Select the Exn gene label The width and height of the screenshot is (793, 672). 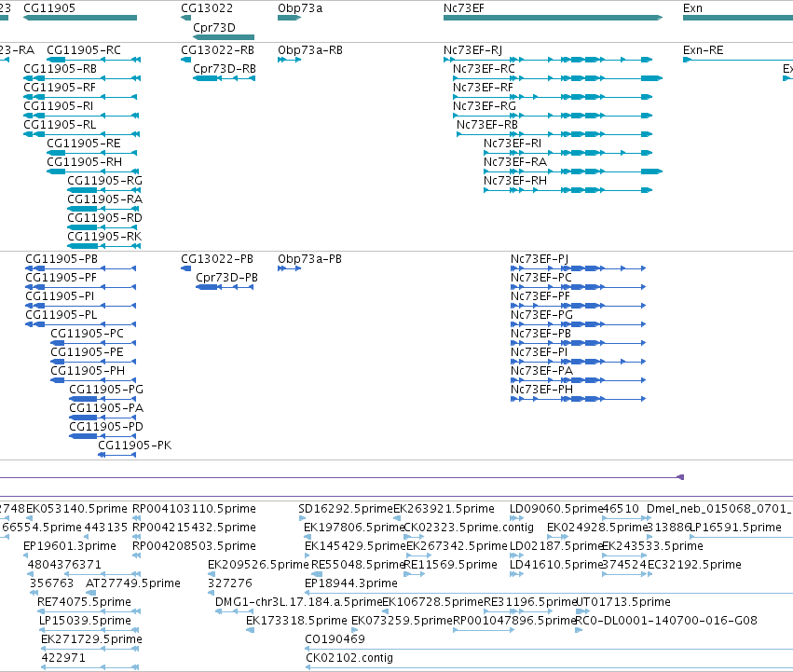click(692, 8)
